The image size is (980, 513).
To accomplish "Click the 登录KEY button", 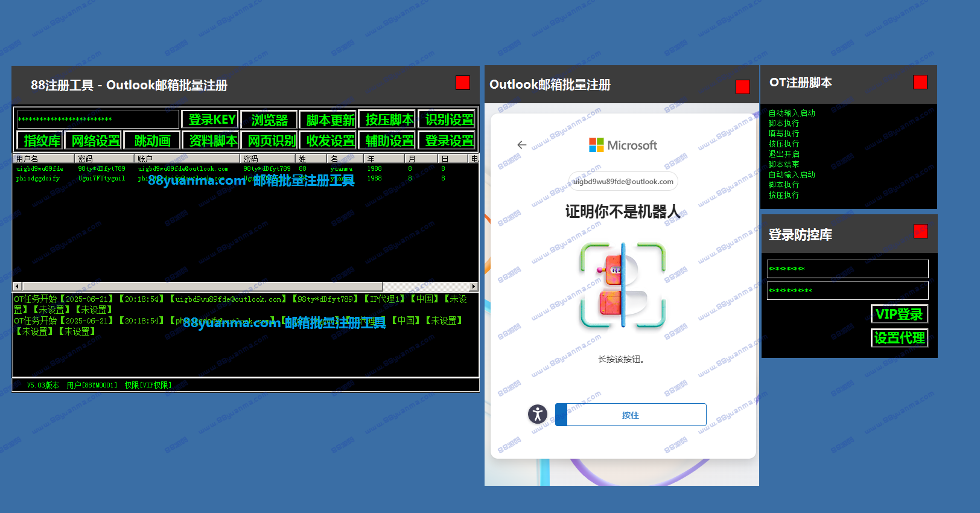I will (x=211, y=119).
